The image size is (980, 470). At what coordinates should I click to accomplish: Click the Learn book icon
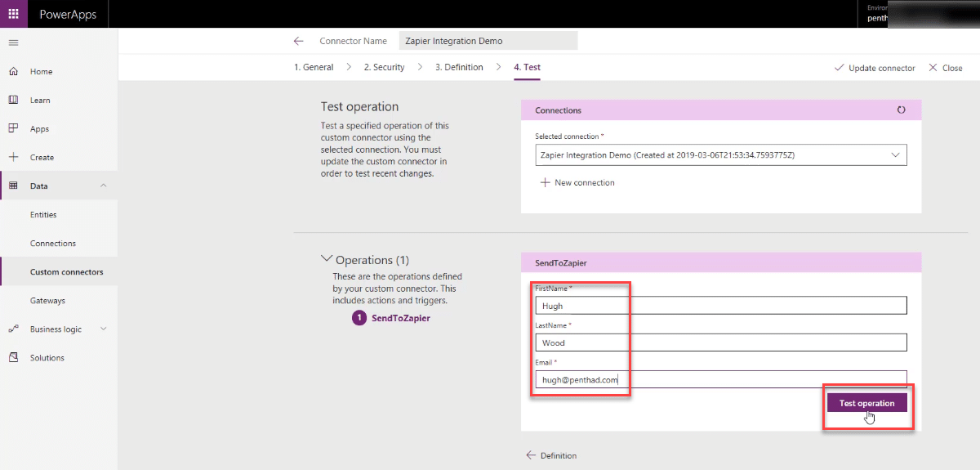tap(13, 101)
